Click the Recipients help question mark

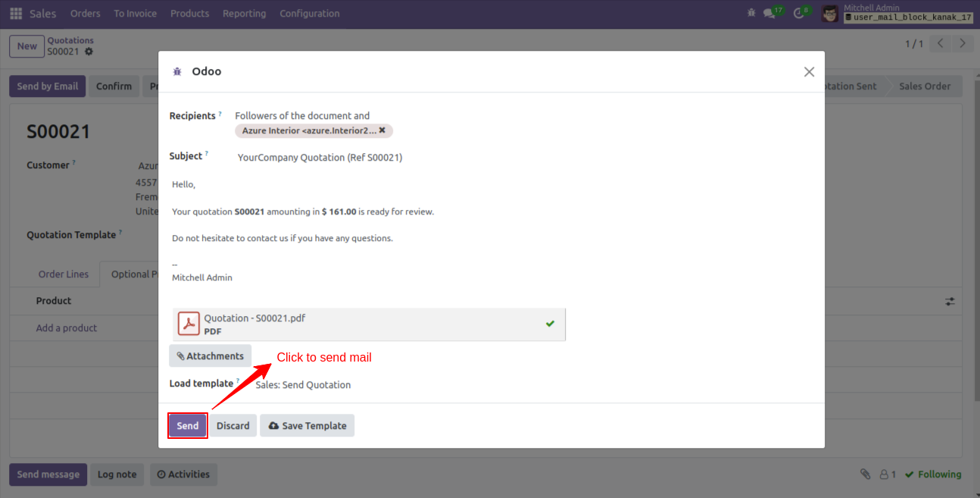point(220,114)
